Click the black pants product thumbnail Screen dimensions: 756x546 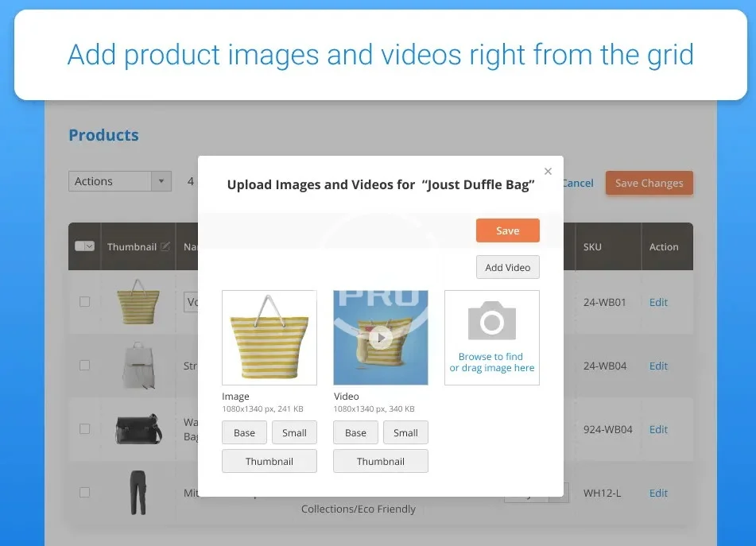[138, 493]
